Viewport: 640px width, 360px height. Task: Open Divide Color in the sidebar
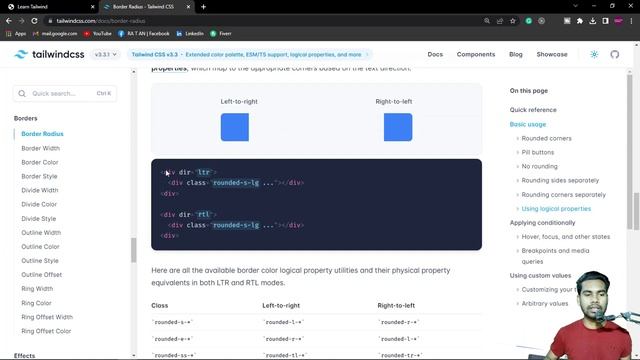(39, 204)
